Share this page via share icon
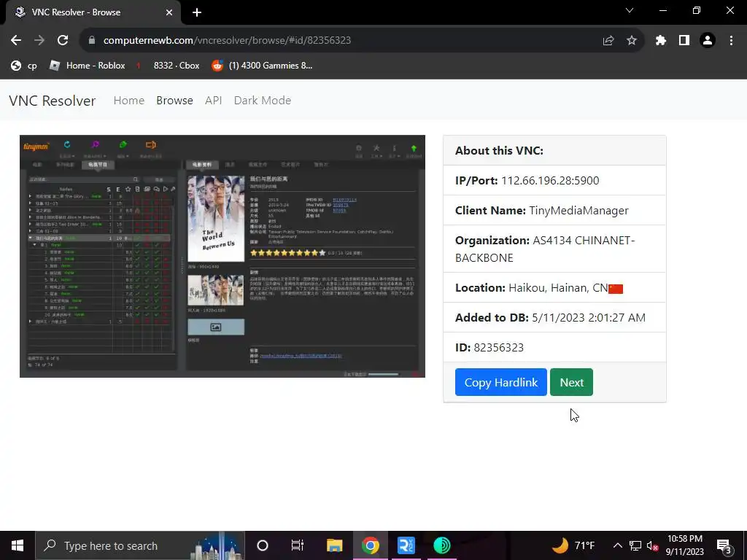The height and width of the screenshot is (560, 747). click(x=608, y=41)
